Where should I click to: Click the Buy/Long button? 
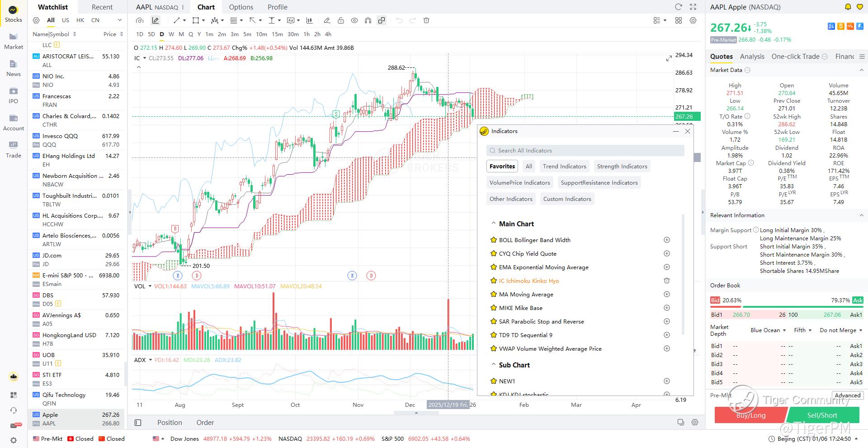coord(751,415)
